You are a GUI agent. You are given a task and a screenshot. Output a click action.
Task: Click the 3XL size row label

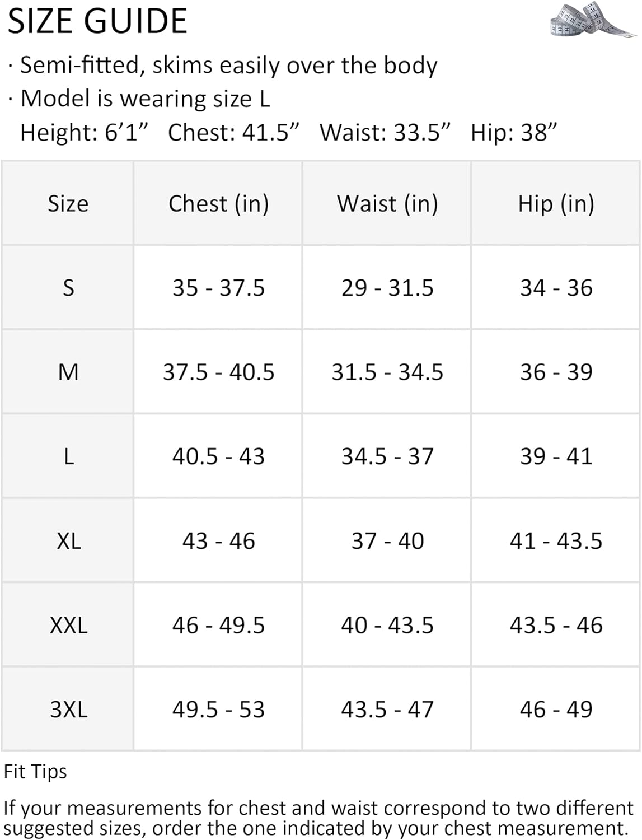pos(68,710)
